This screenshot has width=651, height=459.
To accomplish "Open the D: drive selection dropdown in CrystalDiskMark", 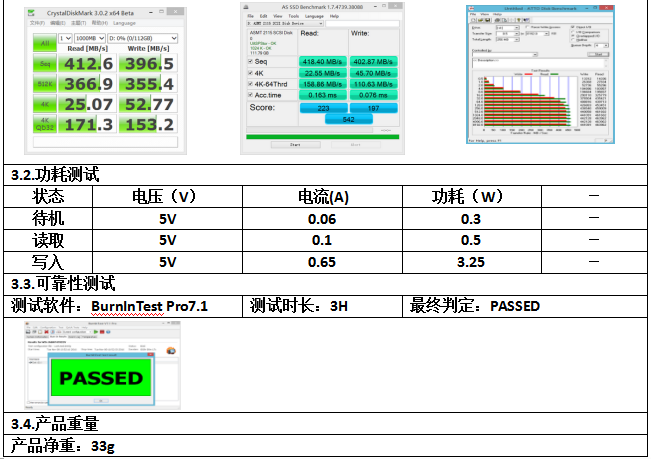I will 143,38.
